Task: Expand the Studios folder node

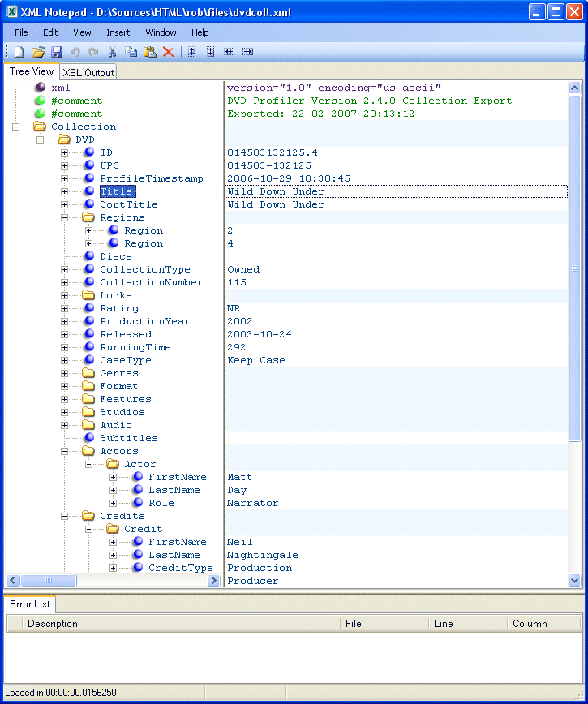Action: 64,412
